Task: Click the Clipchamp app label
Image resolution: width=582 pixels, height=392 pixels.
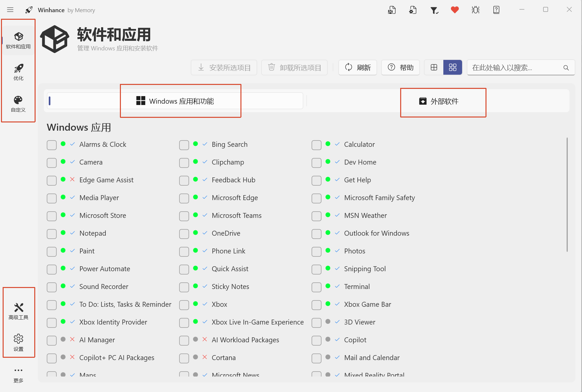Action: click(x=228, y=162)
